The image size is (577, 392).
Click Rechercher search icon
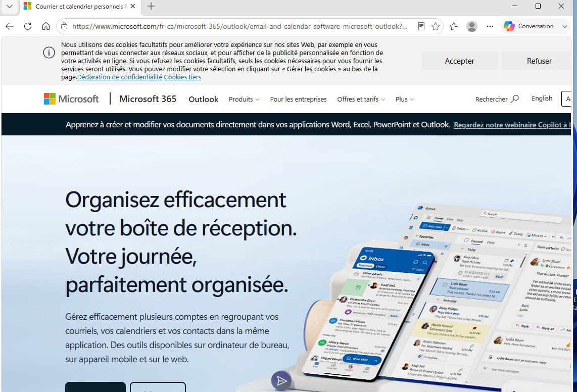point(515,99)
